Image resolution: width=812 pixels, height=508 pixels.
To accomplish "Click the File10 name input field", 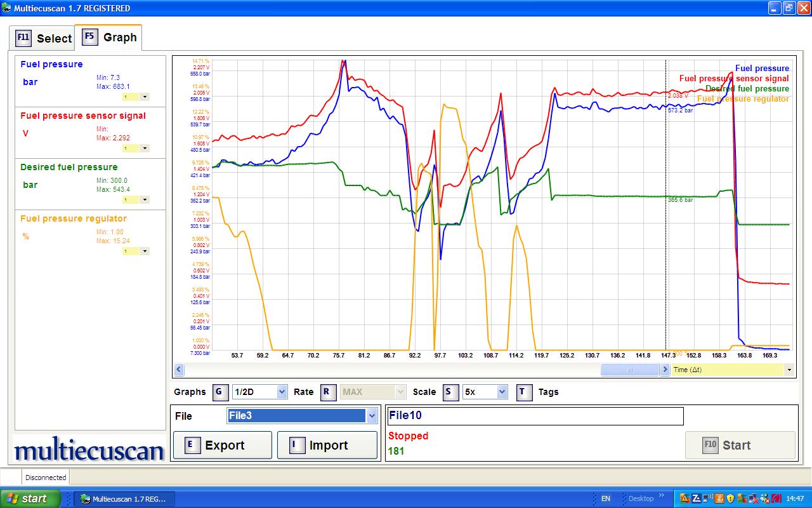I will tap(535, 416).
